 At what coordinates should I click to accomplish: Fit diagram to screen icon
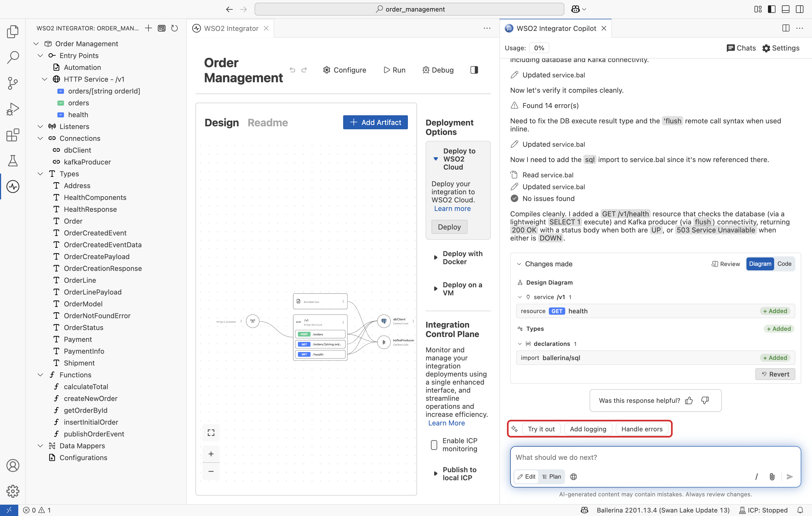pos(211,432)
